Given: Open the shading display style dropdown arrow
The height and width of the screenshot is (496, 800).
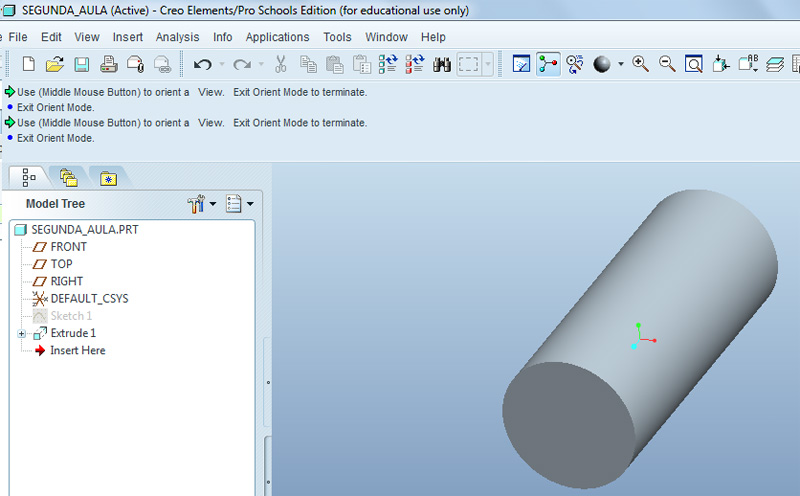Looking at the screenshot, I should (x=620, y=64).
